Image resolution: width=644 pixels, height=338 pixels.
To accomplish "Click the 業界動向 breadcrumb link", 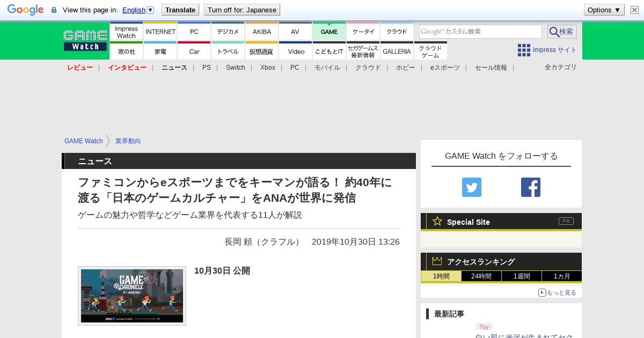I will click(x=128, y=141).
